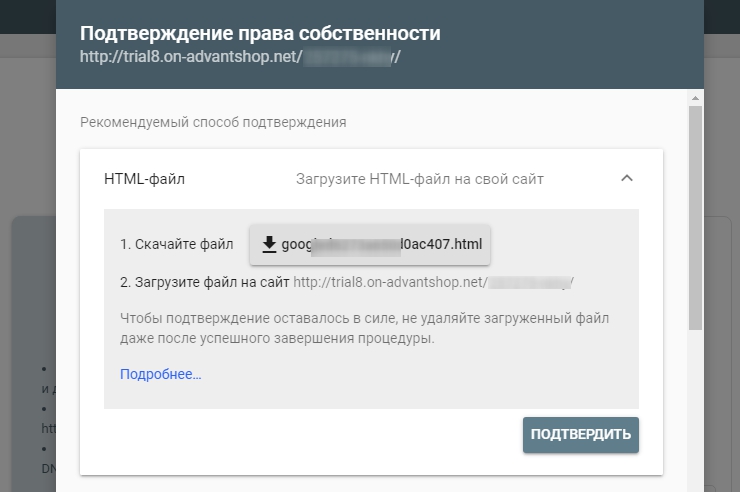Click the site URL under the dialog title
Image resolution: width=740 pixels, height=492 pixels.
240,57
